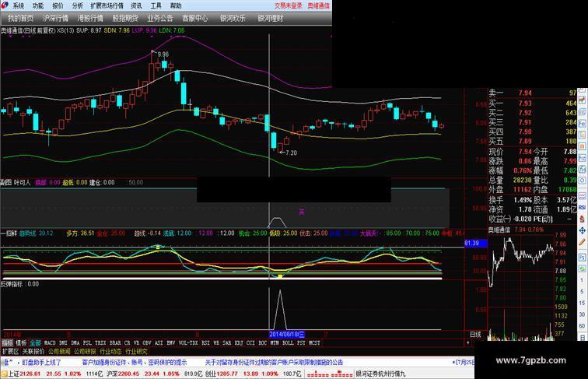Click the RSI icon in right toolbar
This screenshot has width=588, height=379.
tap(582, 207)
